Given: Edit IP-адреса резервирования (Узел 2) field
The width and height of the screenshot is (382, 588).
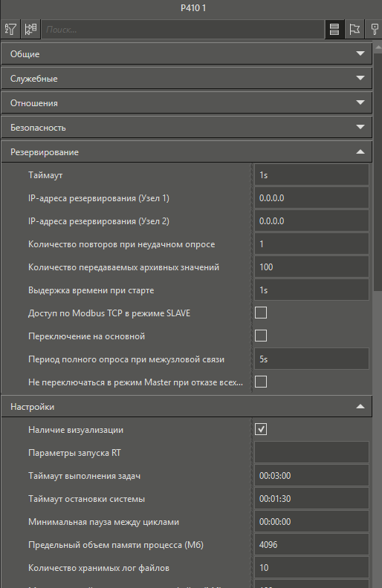Looking at the screenshot, I should pos(311,221).
